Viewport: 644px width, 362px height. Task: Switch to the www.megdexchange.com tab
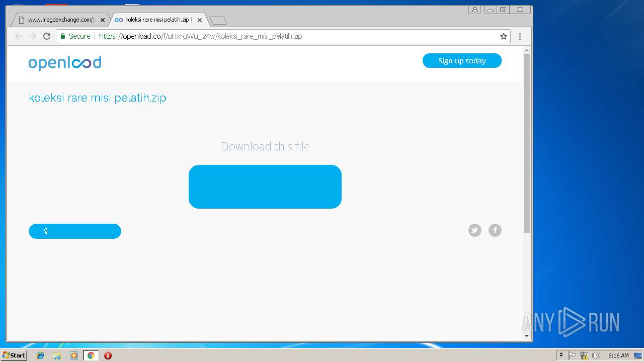pyautogui.click(x=60, y=20)
